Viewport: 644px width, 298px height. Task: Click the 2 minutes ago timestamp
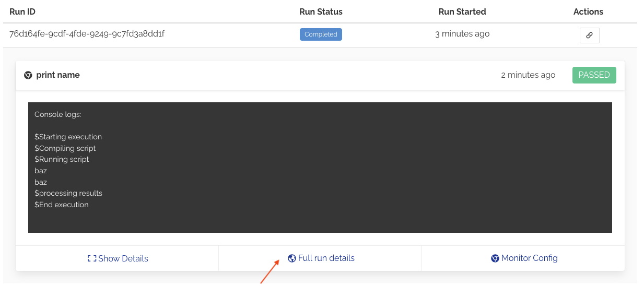click(528, 75)
